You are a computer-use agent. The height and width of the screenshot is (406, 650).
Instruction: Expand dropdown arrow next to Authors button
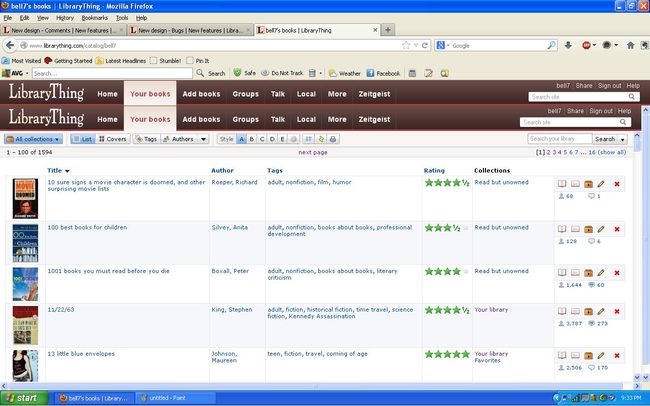pyautogui.click(x=203, y=139)
